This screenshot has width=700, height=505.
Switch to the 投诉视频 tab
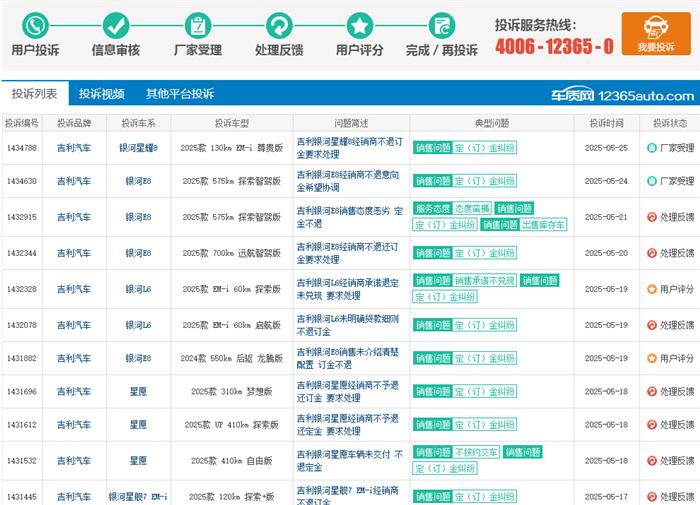(x=102, y=94)
